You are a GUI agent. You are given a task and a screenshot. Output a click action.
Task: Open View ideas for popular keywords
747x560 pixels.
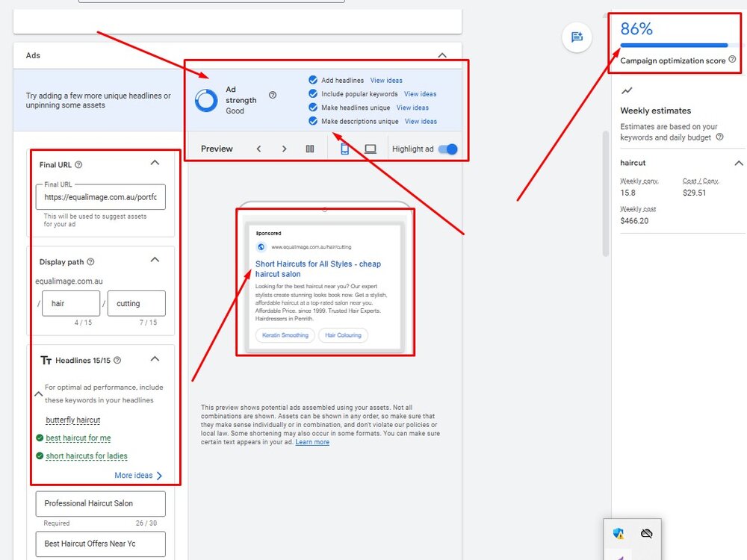click(420, 94)
